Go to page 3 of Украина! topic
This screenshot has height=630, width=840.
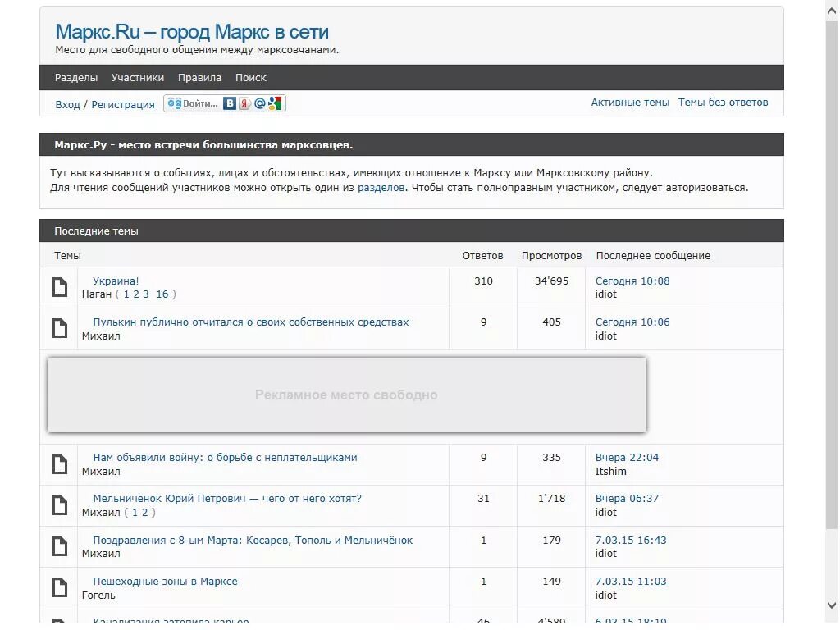click(x=146, y=294)
